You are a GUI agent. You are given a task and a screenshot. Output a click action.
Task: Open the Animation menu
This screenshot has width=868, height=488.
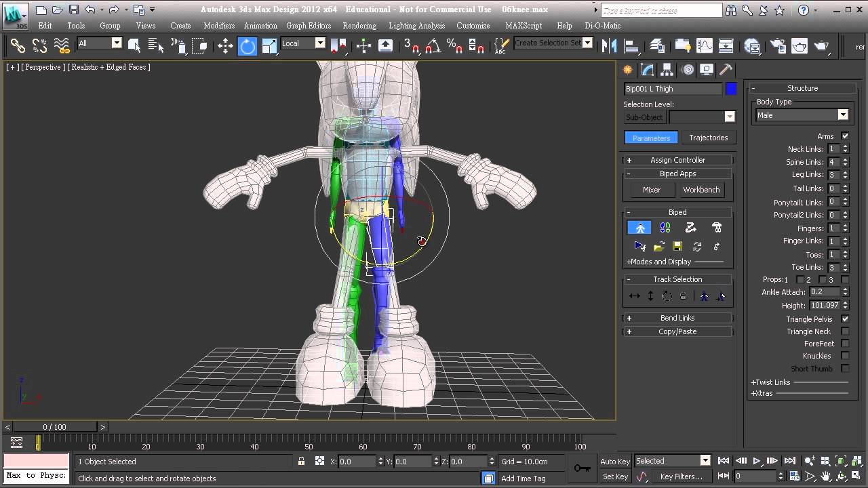click(260, 26)
